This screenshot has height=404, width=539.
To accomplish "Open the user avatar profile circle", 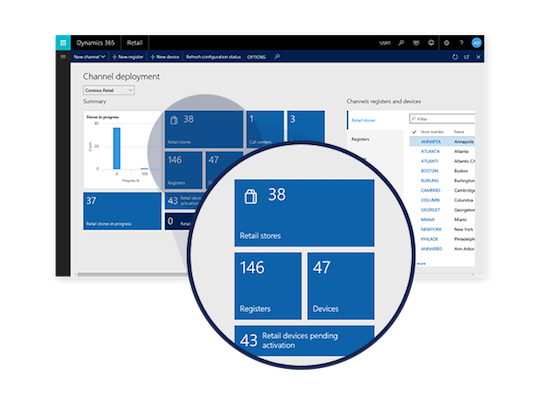I will tap(476, 43).
